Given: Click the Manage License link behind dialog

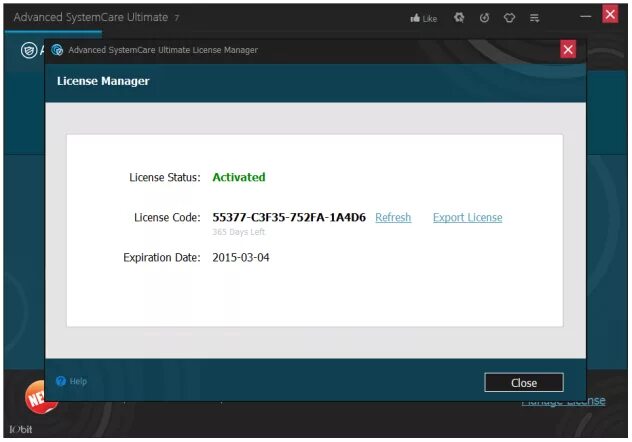Looking at the screenshot, I should click(x=563, y=401).
